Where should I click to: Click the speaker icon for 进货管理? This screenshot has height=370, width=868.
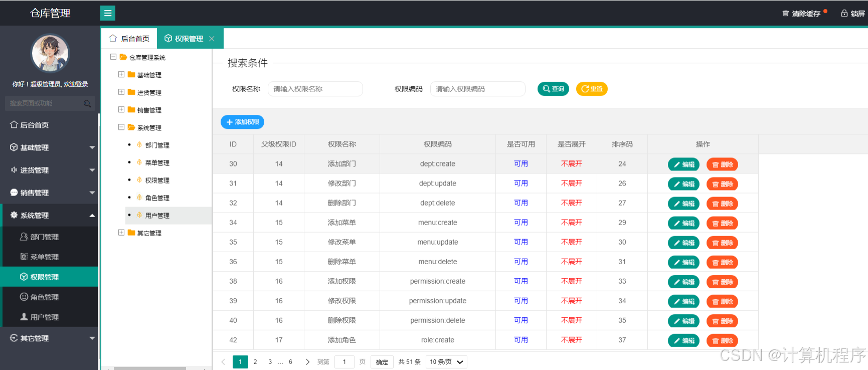(14, 169)
